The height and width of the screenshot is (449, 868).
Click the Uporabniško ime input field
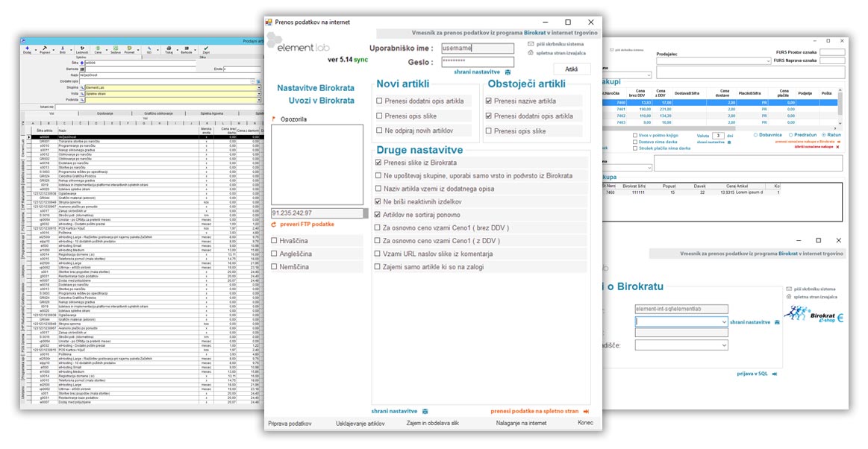tap(478, 48)
